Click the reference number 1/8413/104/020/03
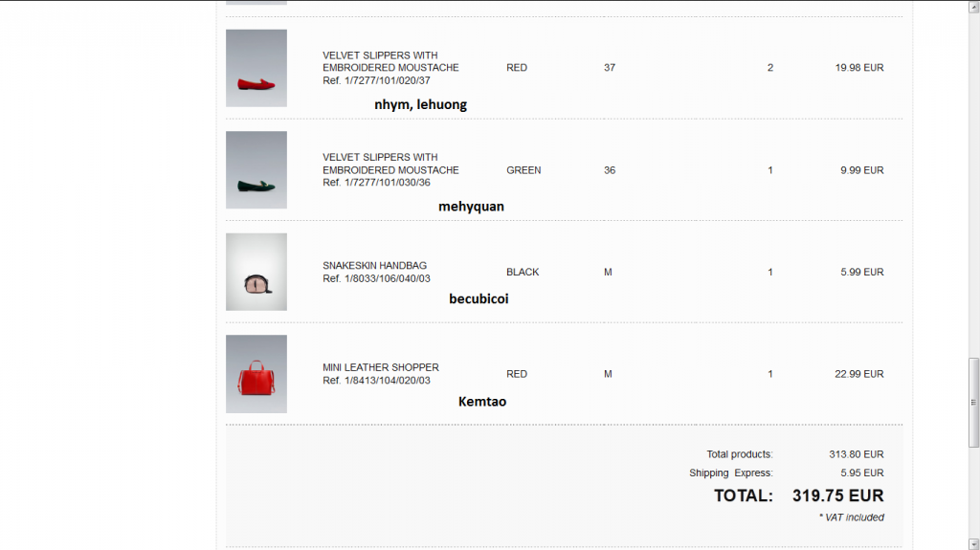Viewport: 980px width, 550px height. pyautogui.click(x=376, y=381)
